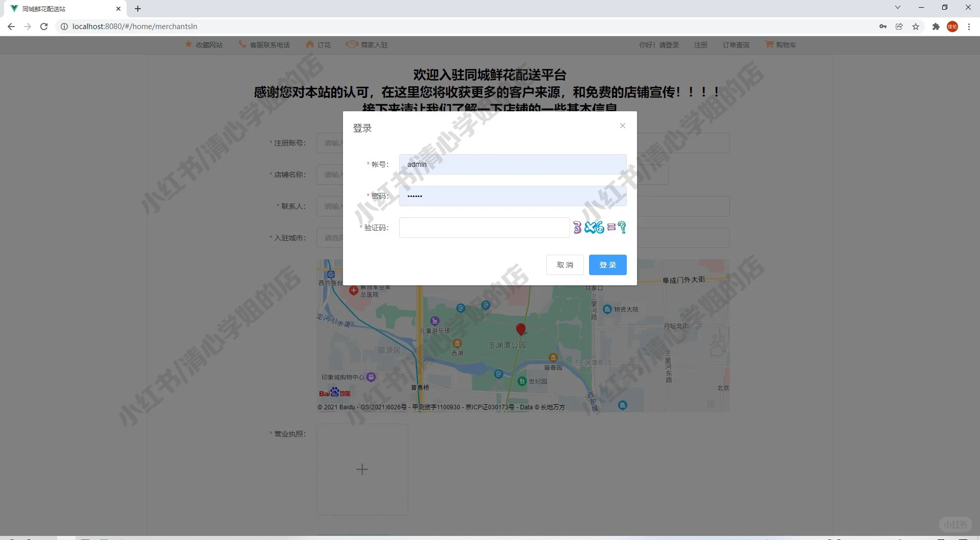Click the red location marker on the map

[521, 329]
